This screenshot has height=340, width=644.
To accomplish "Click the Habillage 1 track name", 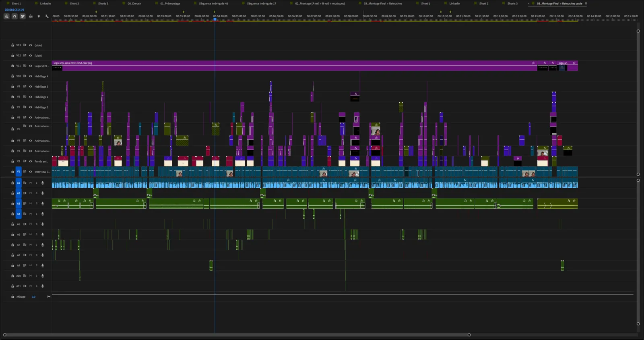I will (41, 107).
